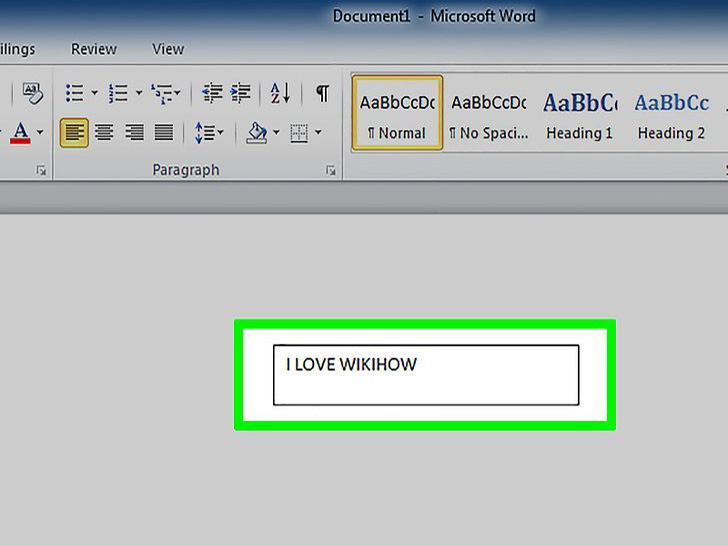Toggle show paragraph marks
Image resolution: width=728 pixels, height=546 pixels.
tap(322, 93)
